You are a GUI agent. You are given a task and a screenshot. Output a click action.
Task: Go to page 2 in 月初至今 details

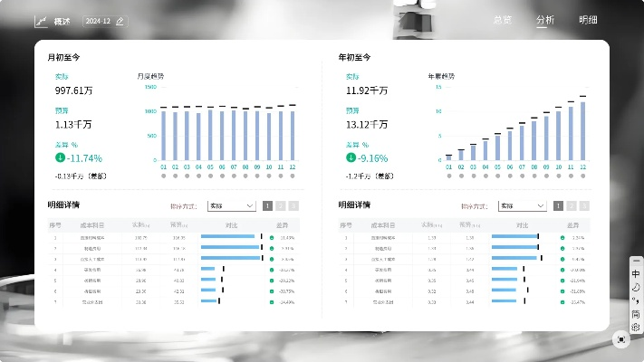tap(281, 205)
